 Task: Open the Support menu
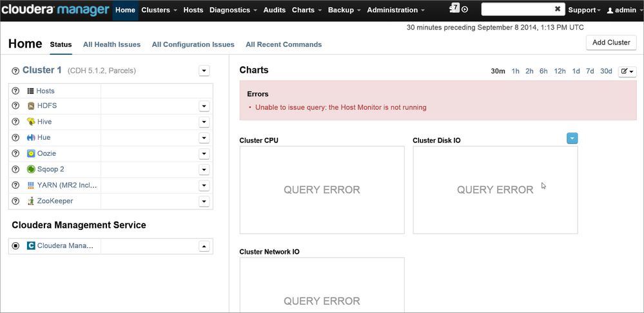[584, 10]
